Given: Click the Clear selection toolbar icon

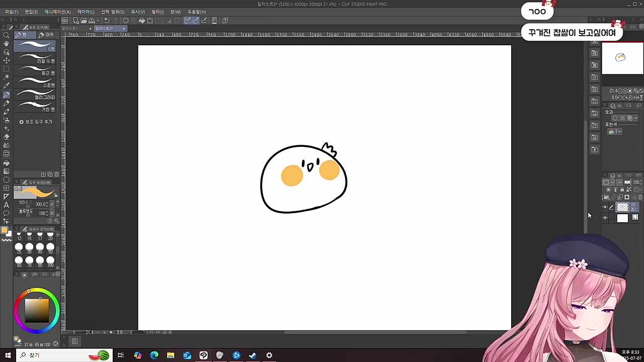Looking at the screenshot, I should (x=126, y=21).
